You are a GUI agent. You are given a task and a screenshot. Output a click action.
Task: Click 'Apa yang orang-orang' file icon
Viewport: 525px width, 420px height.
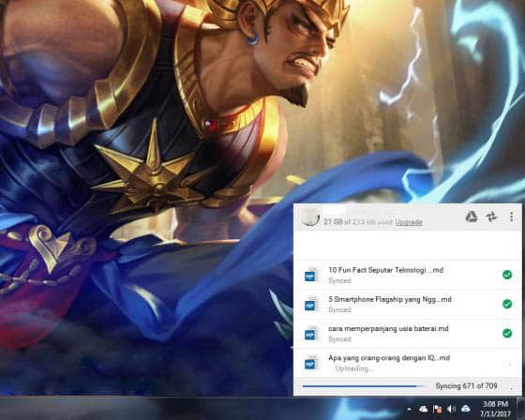(x=311, y=363)
